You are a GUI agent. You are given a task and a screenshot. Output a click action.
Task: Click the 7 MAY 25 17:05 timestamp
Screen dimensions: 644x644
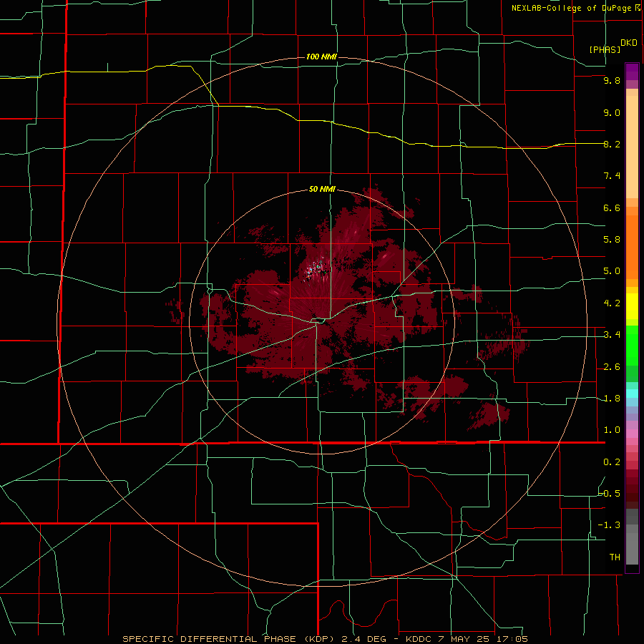(483, 639)
